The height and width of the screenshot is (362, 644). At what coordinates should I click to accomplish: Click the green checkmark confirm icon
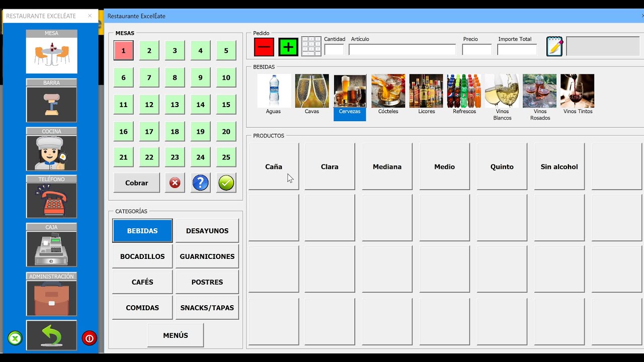pos(226,183)
